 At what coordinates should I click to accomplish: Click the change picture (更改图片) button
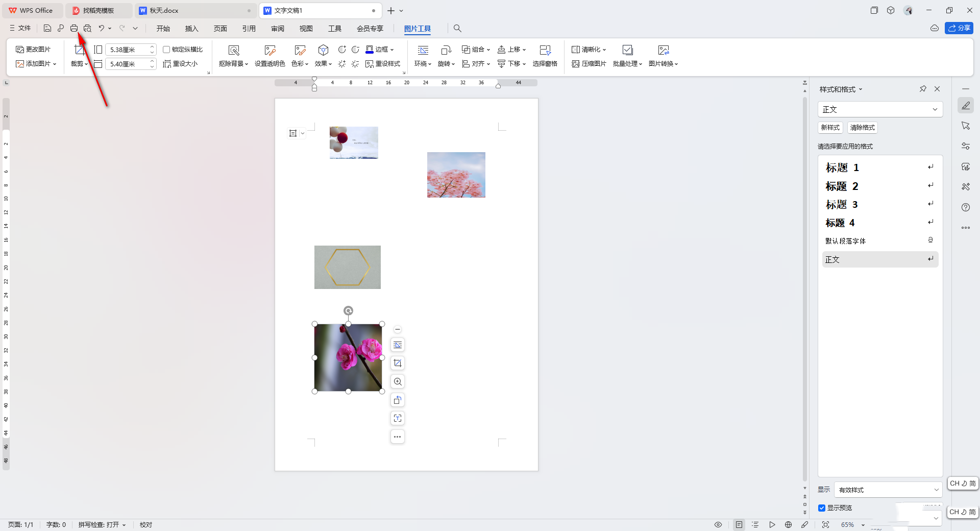pyautogui.click(x=33, y=50)
